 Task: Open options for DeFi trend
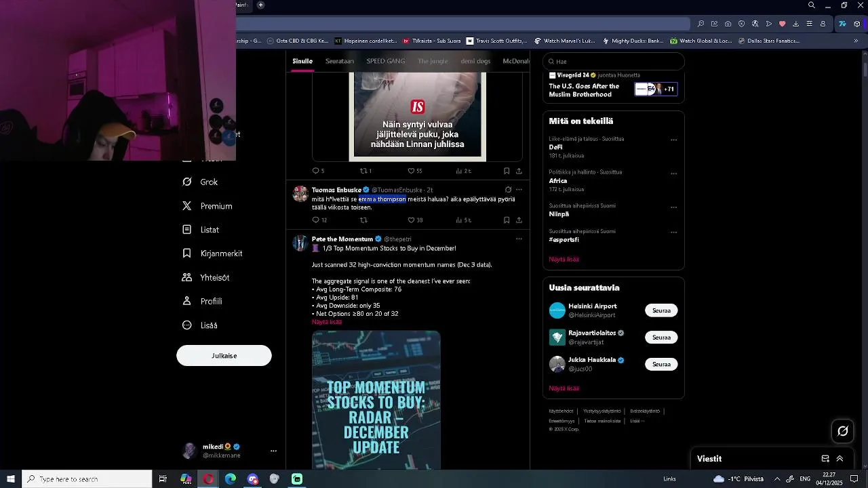coord(673,140)
